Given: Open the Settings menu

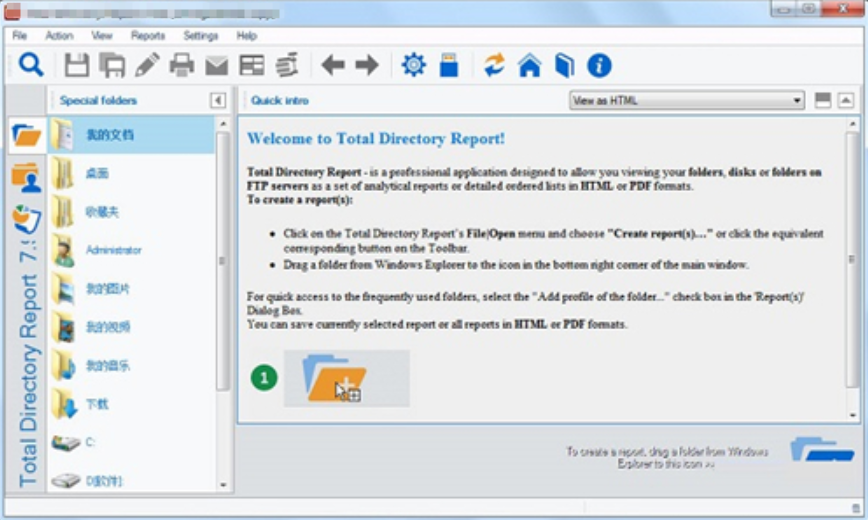Looking at the screenshot, I should pos(200,35).
